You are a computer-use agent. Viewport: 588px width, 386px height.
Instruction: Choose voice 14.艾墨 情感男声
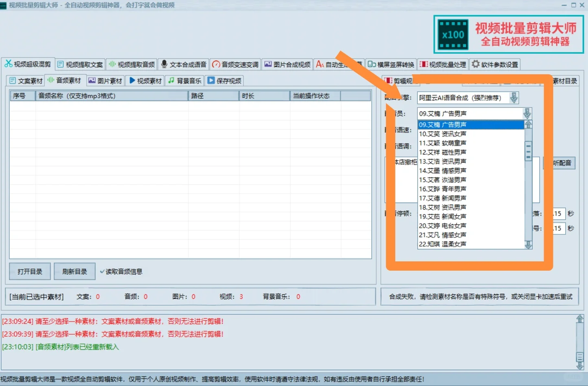471,171
